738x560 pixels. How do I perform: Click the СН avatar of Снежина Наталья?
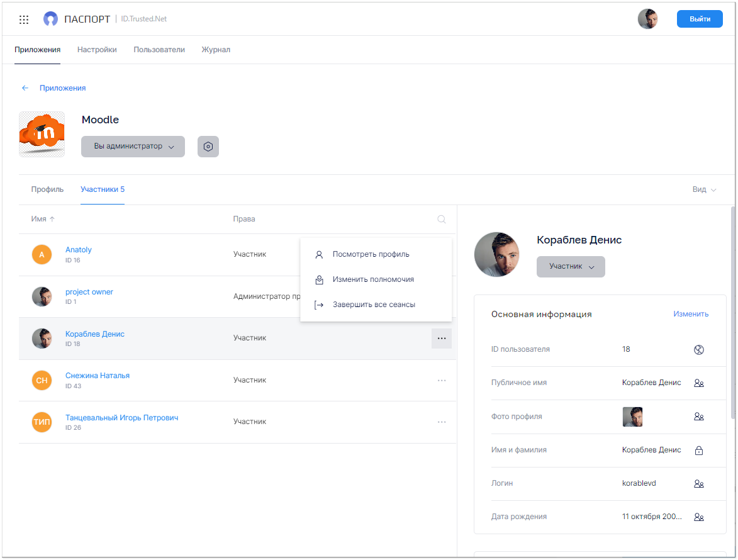(x=42, y=380)
